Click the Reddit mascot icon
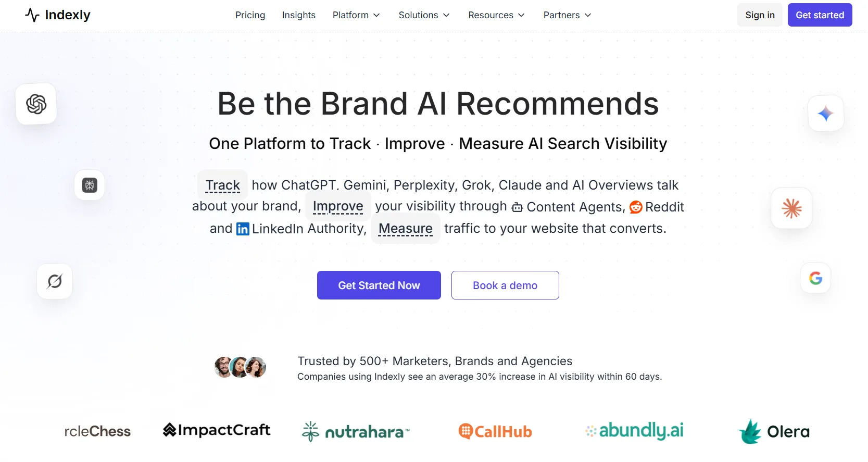 coord(636,207)
